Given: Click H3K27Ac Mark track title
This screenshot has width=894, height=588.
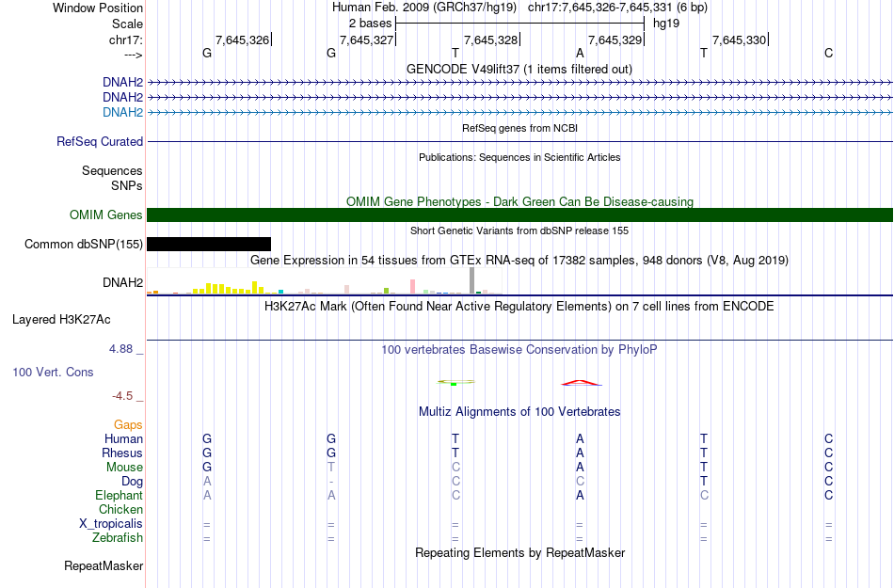Looking at the screenshot, I should pos(519,307).
